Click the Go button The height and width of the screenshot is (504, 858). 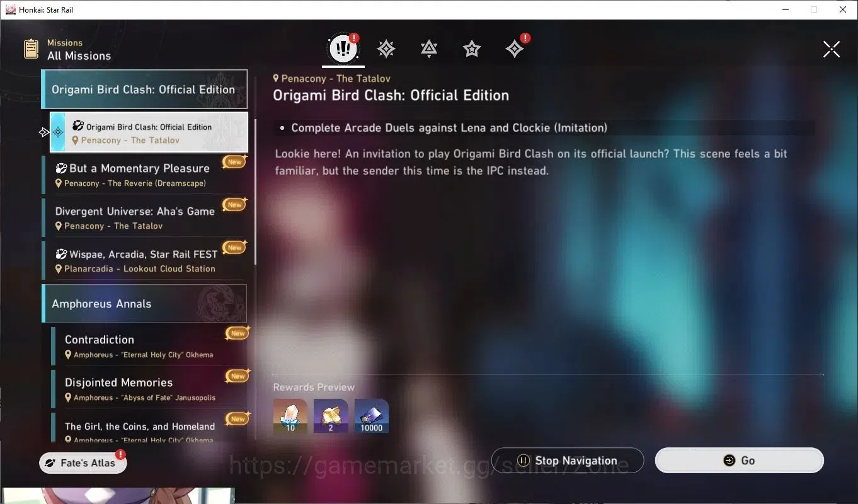[x=740, y=461]
